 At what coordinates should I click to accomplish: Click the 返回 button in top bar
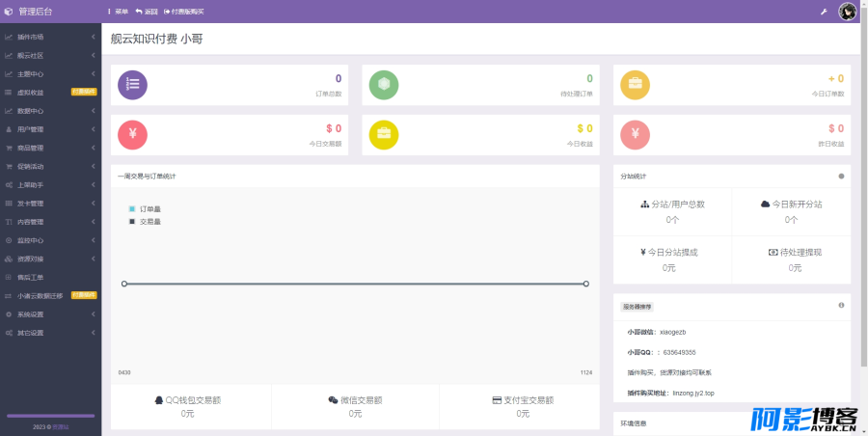pyautogui.click(x=147, y=12)
